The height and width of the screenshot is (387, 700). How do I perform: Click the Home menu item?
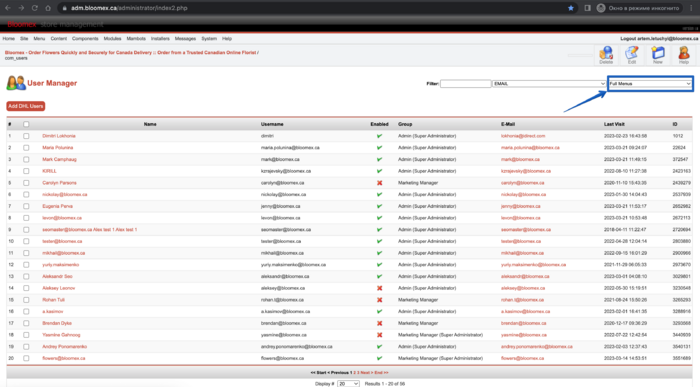point(8,39)
